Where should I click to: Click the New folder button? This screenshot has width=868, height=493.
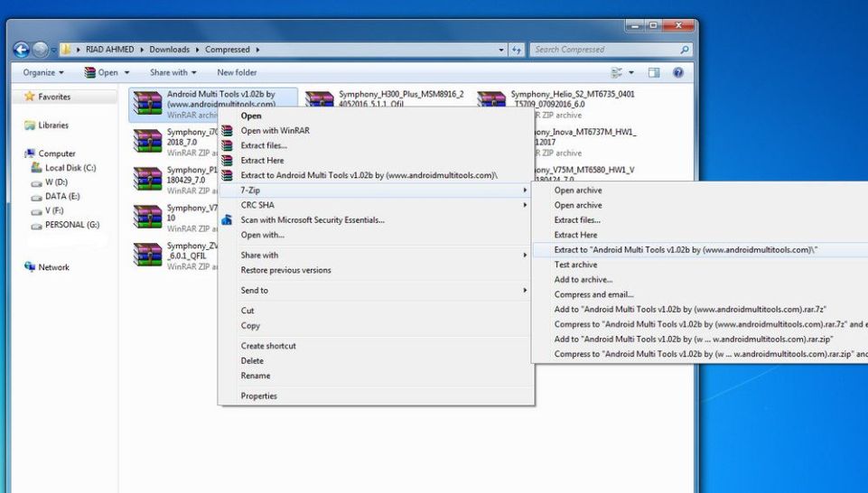pyautogui.click(x=237, y=72)
